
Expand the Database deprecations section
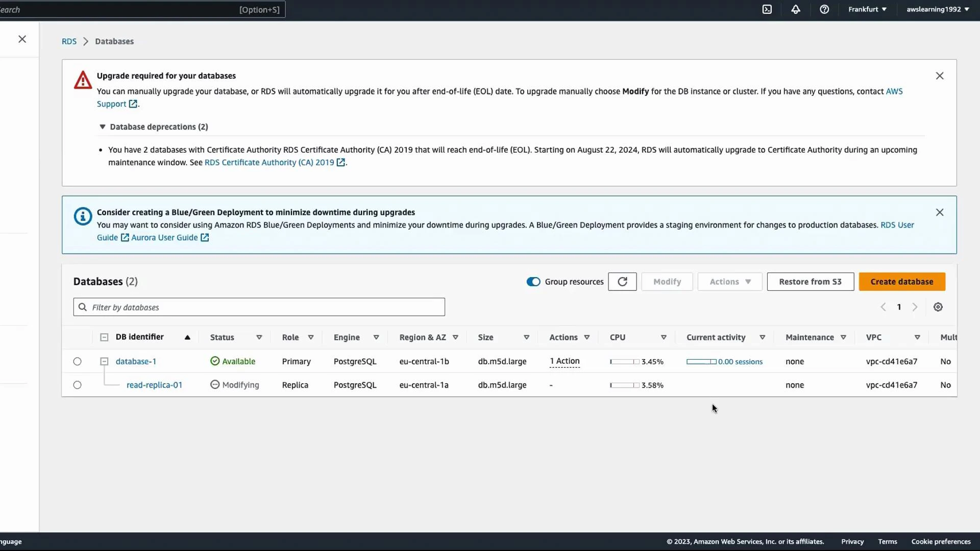(102, 127)
